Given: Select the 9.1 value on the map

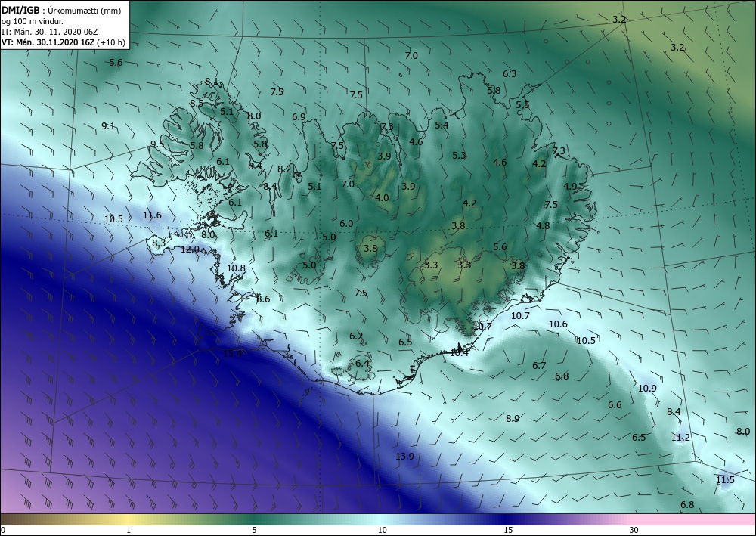Looking at the screenshot, I should pyautogui.click(x=108, y=125).
